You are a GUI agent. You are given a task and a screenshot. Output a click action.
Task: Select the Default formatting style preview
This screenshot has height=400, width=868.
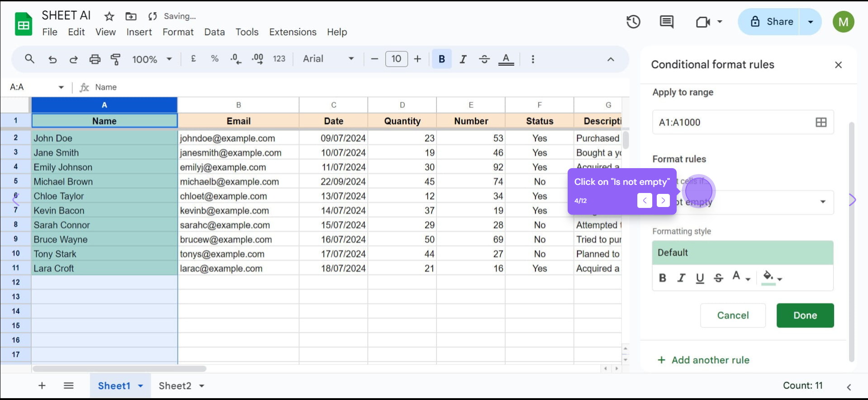coord(743,253)
